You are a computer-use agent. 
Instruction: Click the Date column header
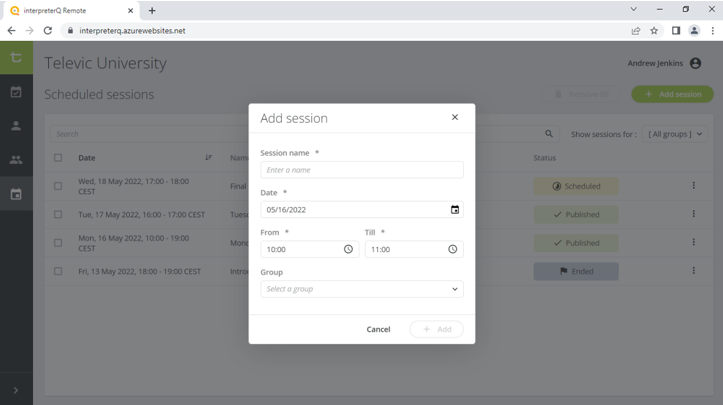pyautogui.click(x=87, y=158)
